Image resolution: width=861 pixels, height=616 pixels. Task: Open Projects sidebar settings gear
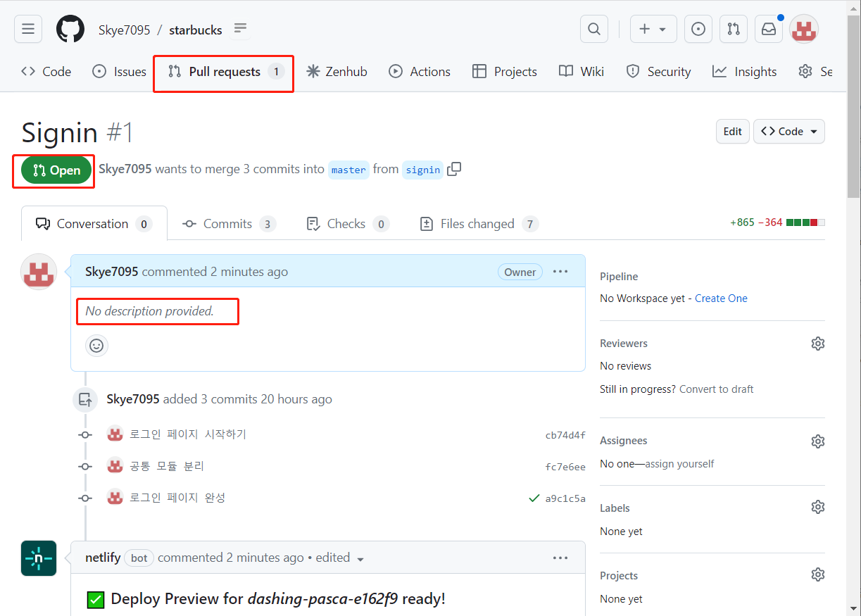(817, 574)
